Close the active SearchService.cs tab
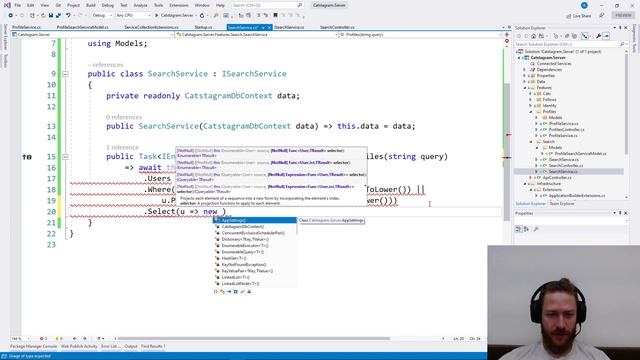The width and height of the screenshot is (640, 360). coord(269,27)
